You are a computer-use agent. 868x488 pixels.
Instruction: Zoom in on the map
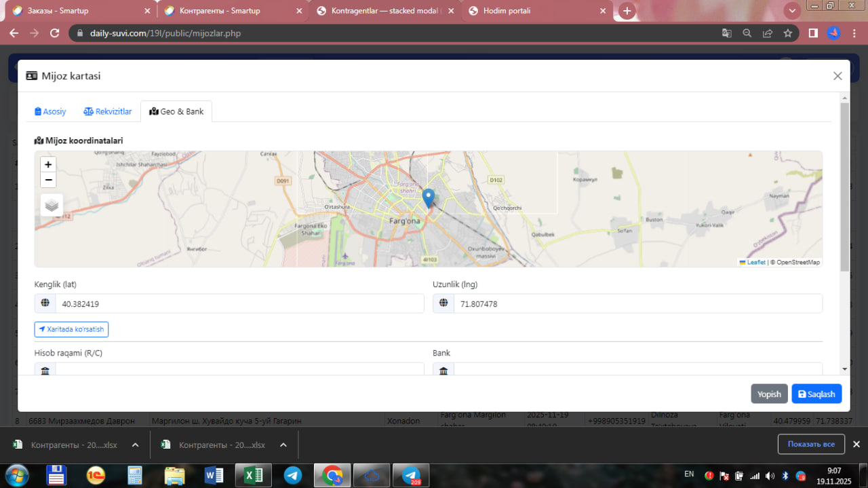48,164
